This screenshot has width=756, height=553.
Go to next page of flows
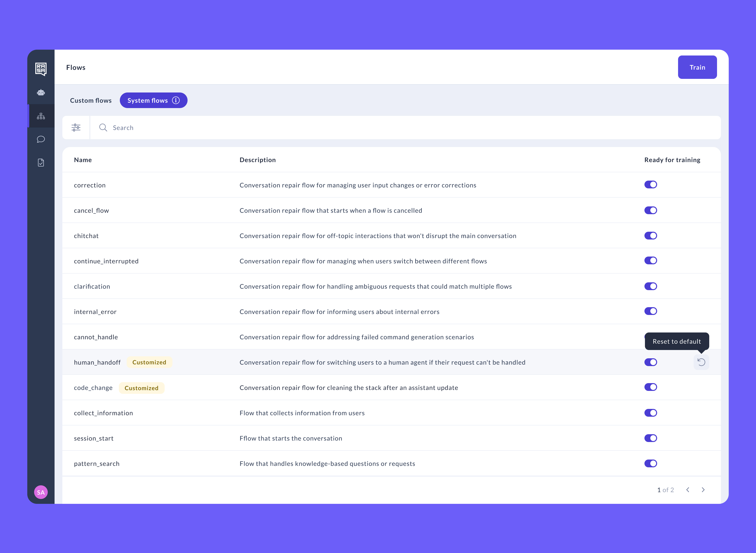703,490
